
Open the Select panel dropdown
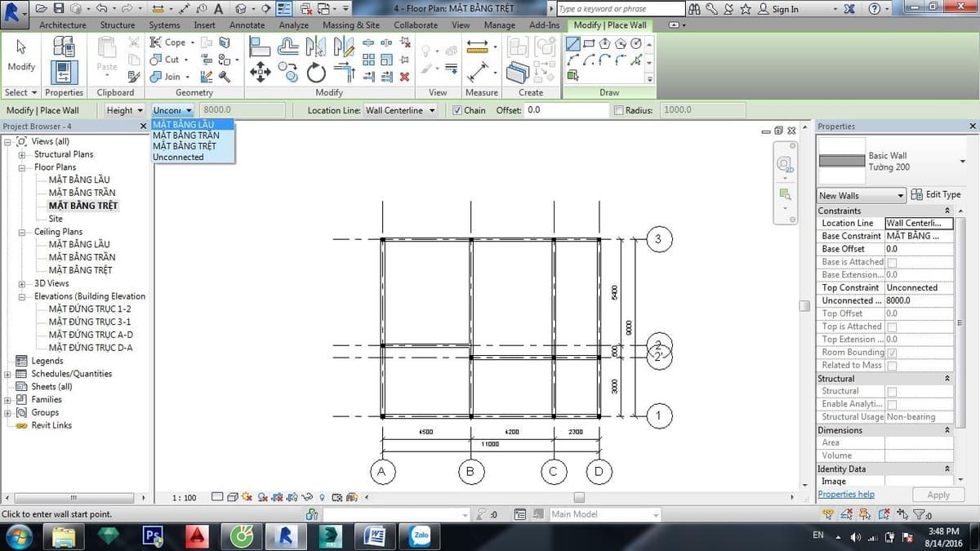(21, 92)
